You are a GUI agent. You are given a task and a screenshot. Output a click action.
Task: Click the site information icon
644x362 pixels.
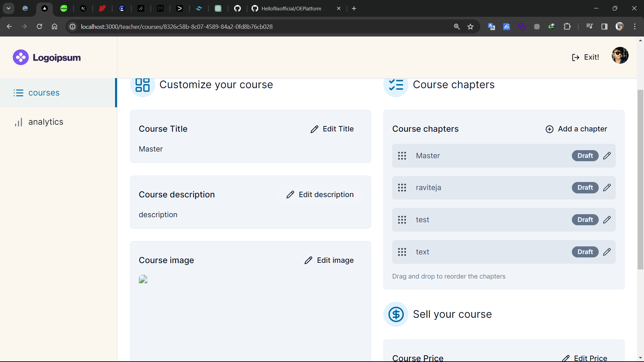click(x=72, y=26)
